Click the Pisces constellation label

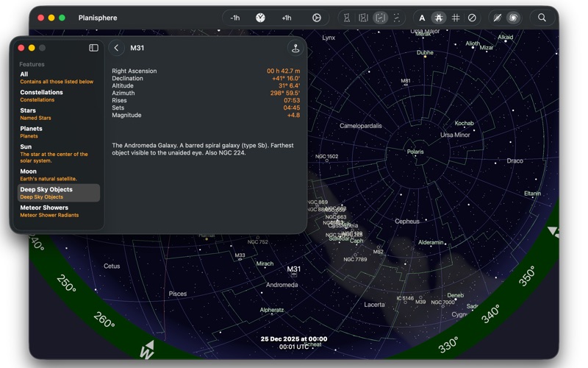point(177,294)
